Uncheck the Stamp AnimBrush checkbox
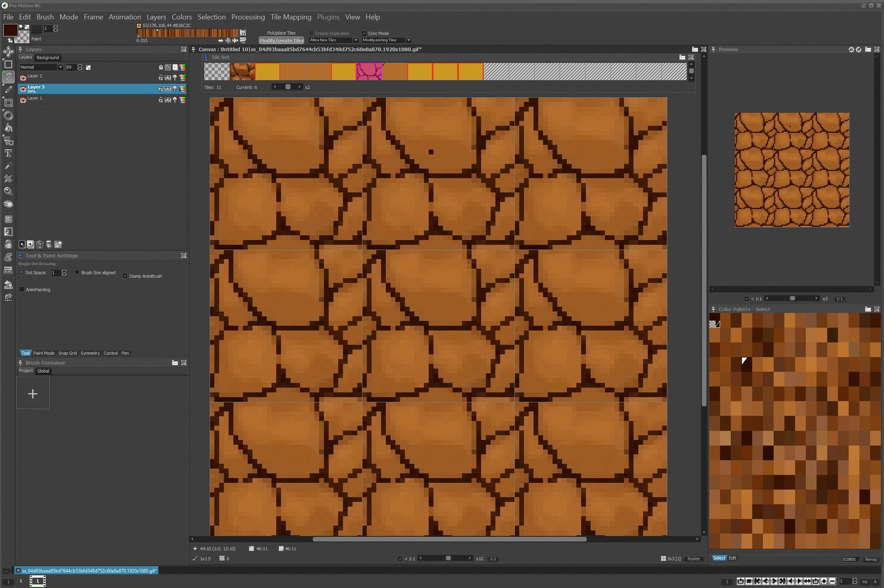Screen dimensions: 884x588 125,276
